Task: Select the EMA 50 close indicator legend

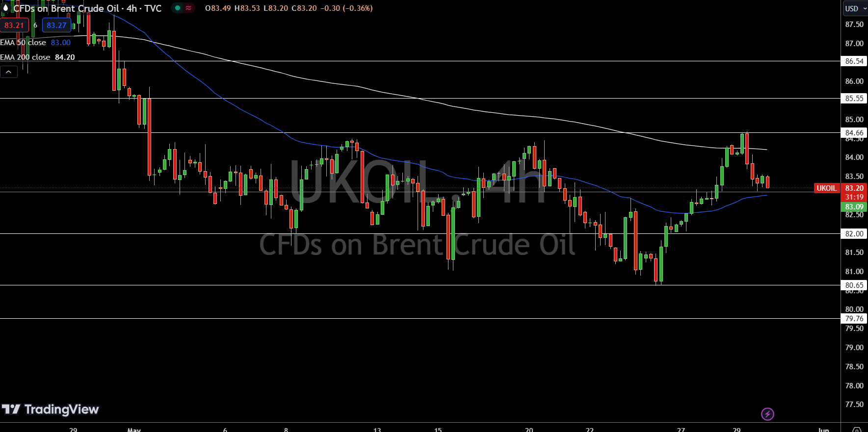Action: tap(35, 43)
